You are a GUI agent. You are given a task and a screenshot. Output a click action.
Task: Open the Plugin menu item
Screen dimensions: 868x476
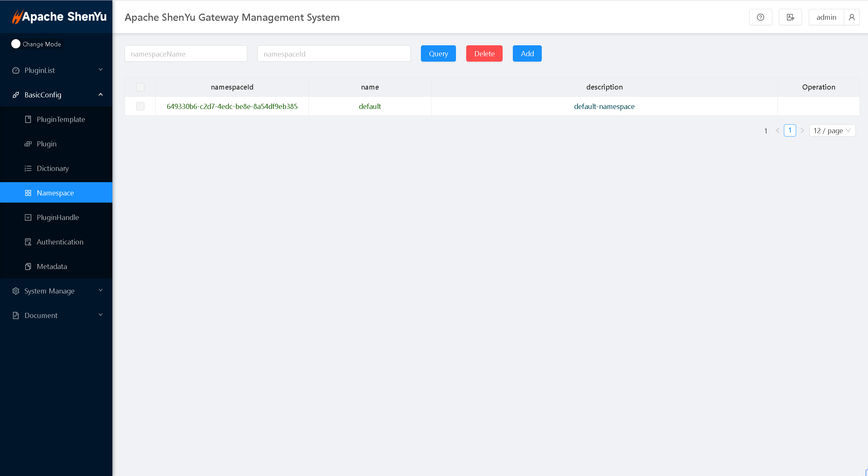[47, 144]
